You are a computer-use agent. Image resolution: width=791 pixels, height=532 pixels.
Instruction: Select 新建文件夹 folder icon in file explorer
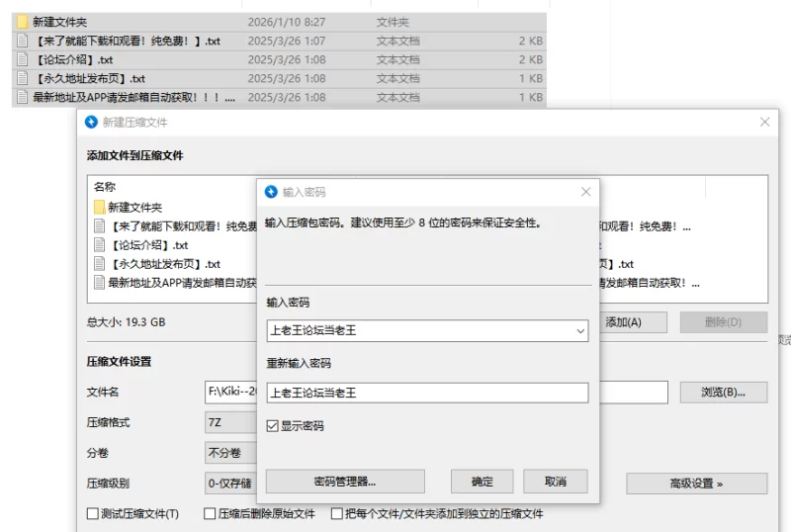(22, 22)
